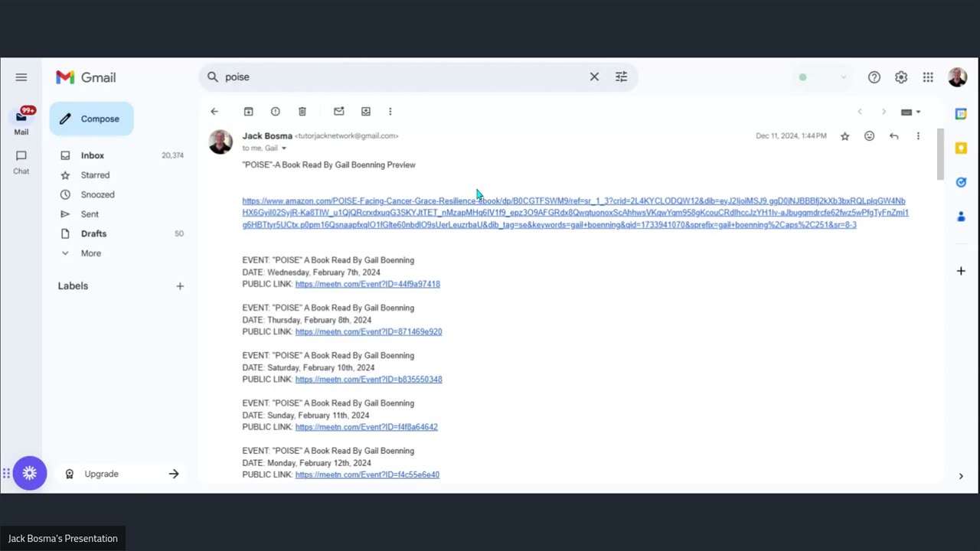Open the Google apps grid
Image resolution: width=980 pixels, height=551 pixels.
[928, 77]
